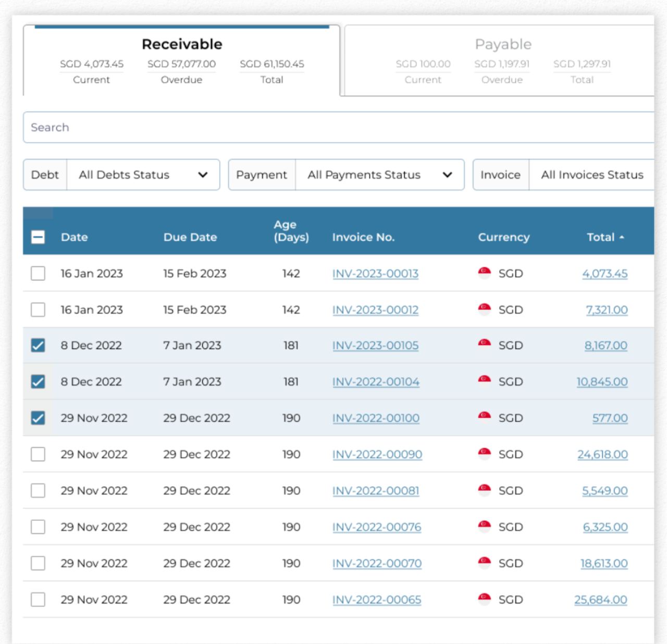Screen dimensions: 667x644
Task: Click the Age (Days) column header
Action: click(291, 231)
